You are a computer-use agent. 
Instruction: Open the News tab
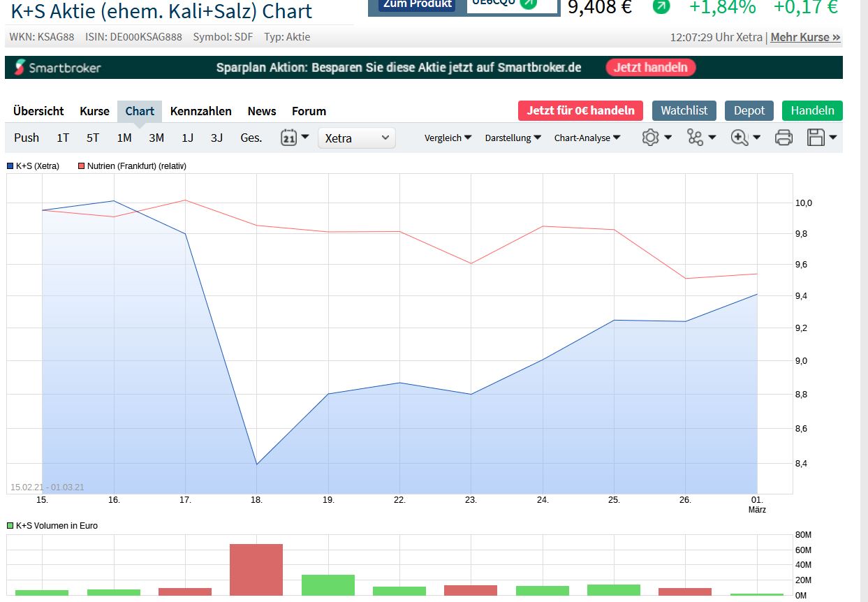click(x=262, y=111)
